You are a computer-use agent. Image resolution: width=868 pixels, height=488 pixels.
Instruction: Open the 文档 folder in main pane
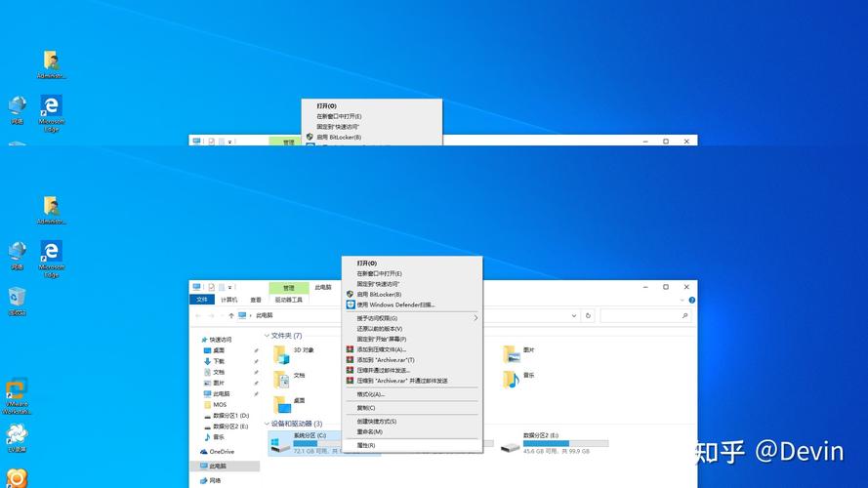click(290, 379)
